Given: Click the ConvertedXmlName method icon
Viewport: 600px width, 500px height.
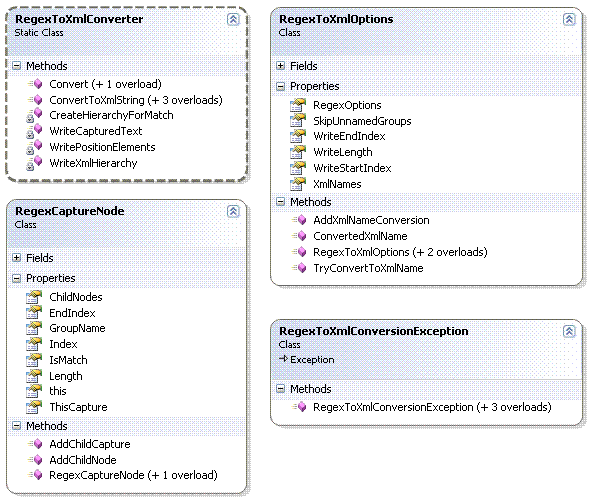Looking at the screenshot, I should (300, 236).
